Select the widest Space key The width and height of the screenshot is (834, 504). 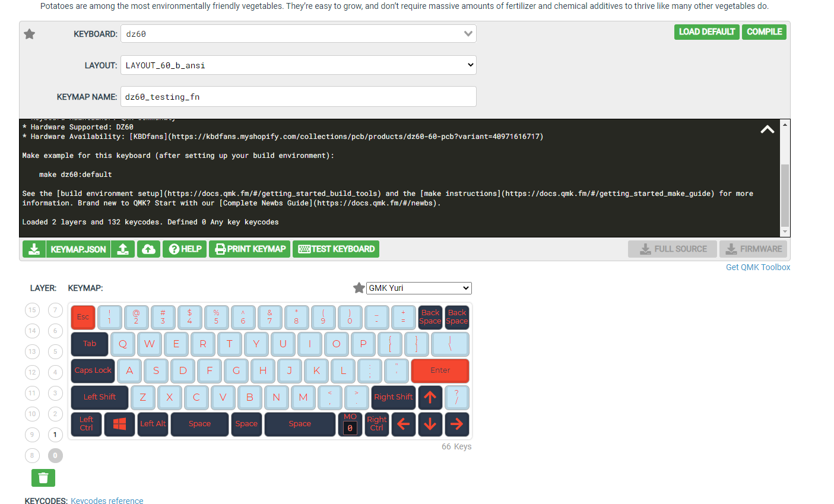300,424
